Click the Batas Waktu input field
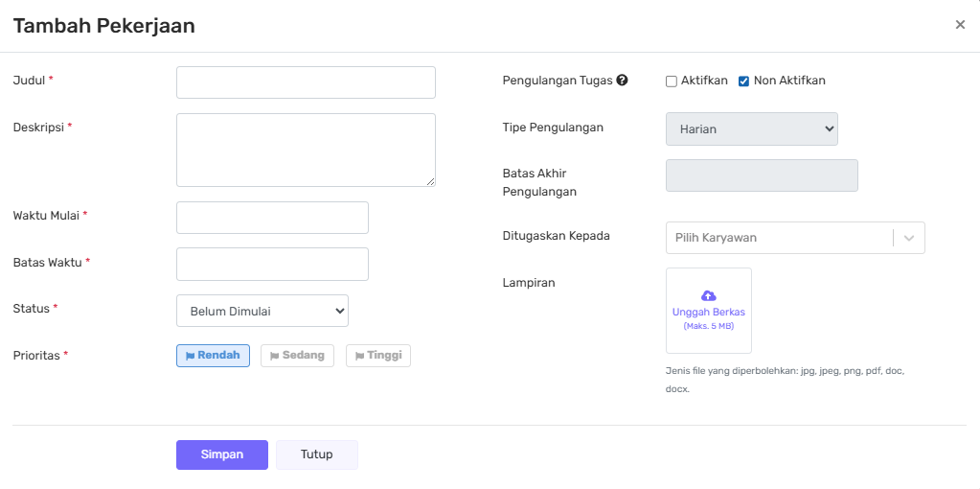This screenshot has width=980, height=489. coord(272,264)
